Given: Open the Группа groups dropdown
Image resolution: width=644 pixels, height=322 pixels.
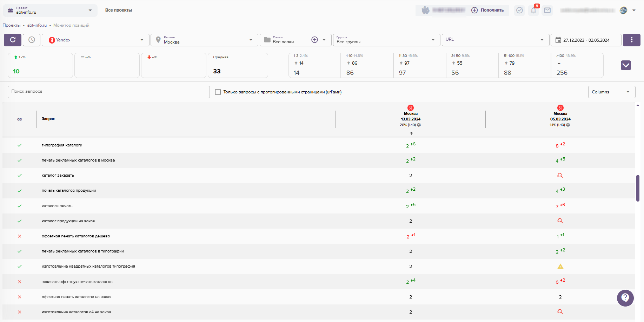Looking at the screenshot, I should click(x=386, y=40).
